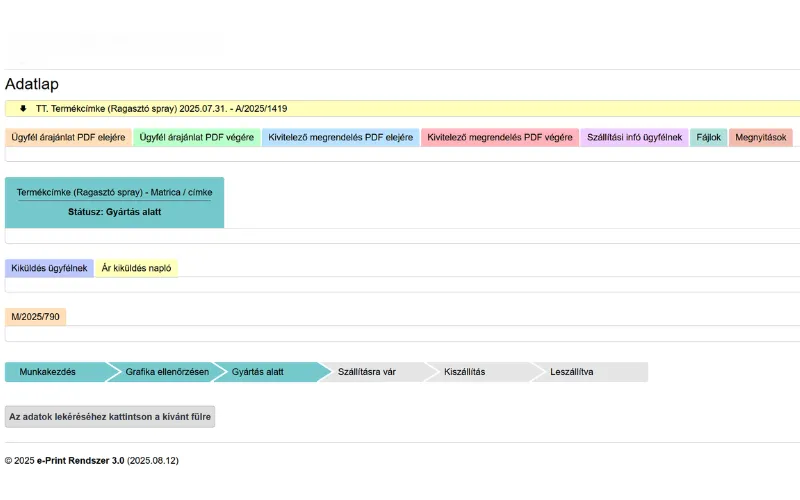Switch to Kivitelező megrendelés PDF elejére tab
This screenshot has height=500, width=800.
[340, 137]
